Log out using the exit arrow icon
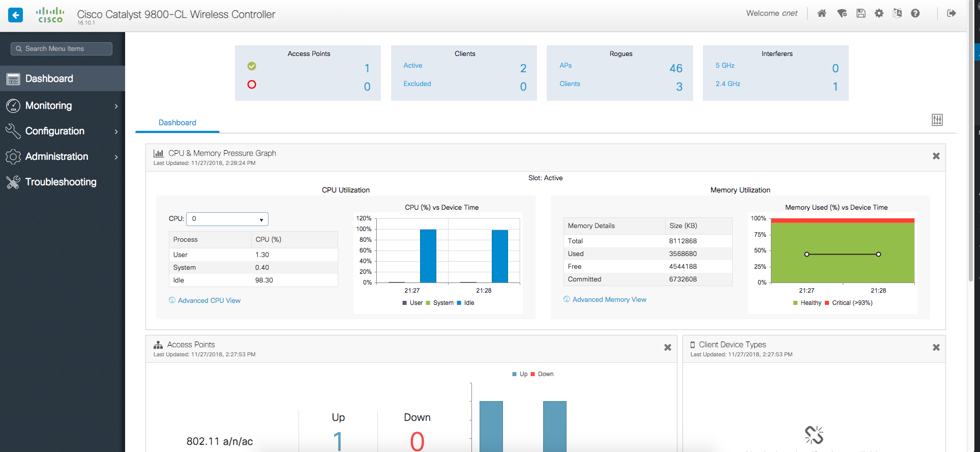 [952, 13]
